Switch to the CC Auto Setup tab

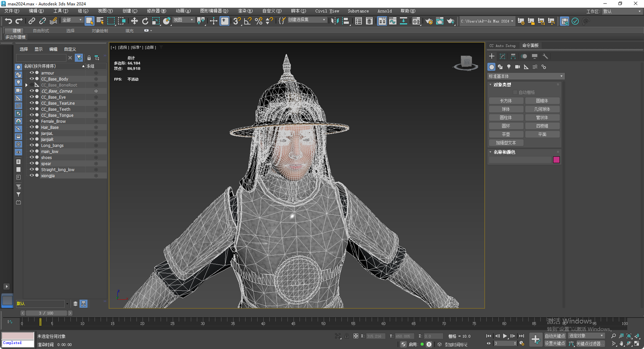point(502,46)
